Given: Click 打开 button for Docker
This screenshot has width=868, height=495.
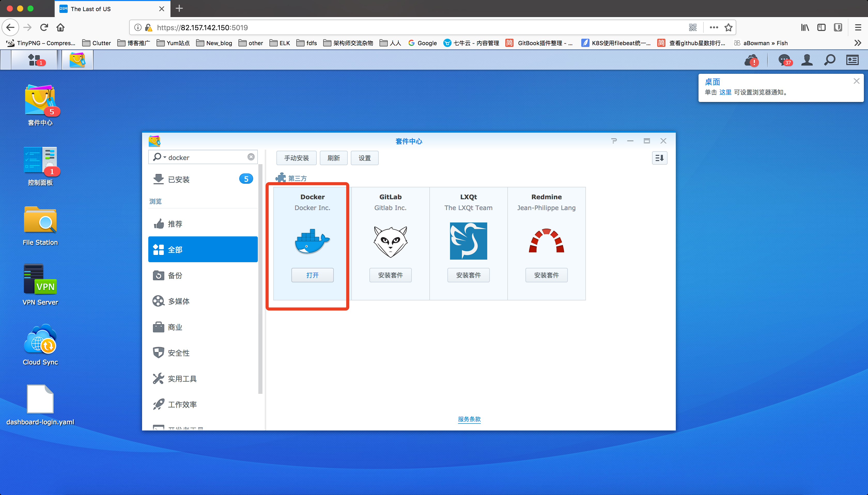Looking at the screenshot, I should tap(312, 275).
